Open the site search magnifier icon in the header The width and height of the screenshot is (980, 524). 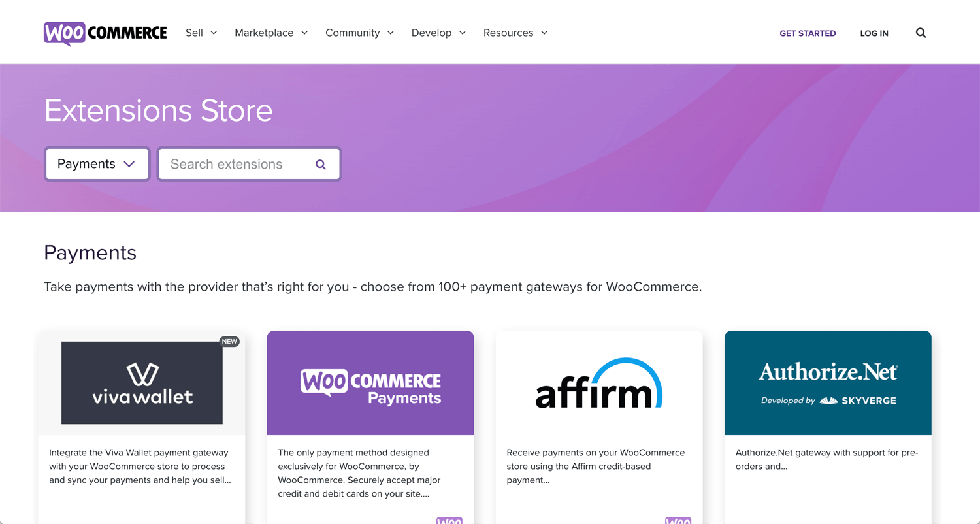tap(921, 33)
